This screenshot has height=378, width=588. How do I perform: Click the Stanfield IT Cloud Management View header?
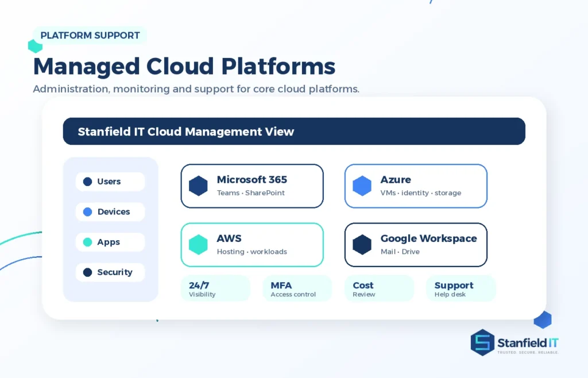(x=294, y=131)
